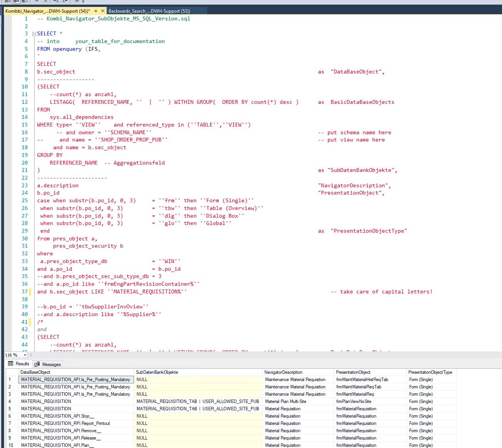Screen dimensions: 502x448
Task: Click the alias "DataBaseObject" on line 8
Action: click(356, 72)
